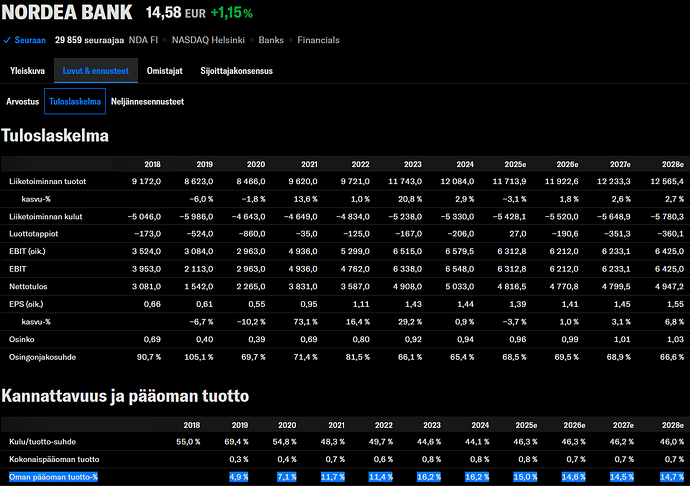Select the Luvut & ennusteet tab
The width and height of the screenshot is (690, 486).
pyautogui.click(x=96, y=71)
